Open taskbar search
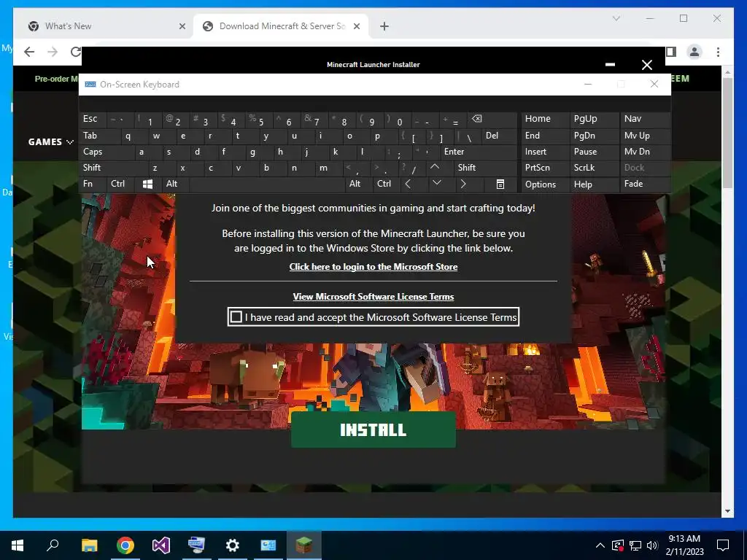The width and height of the screenshot is (747, 560). [x=53, y=545]
